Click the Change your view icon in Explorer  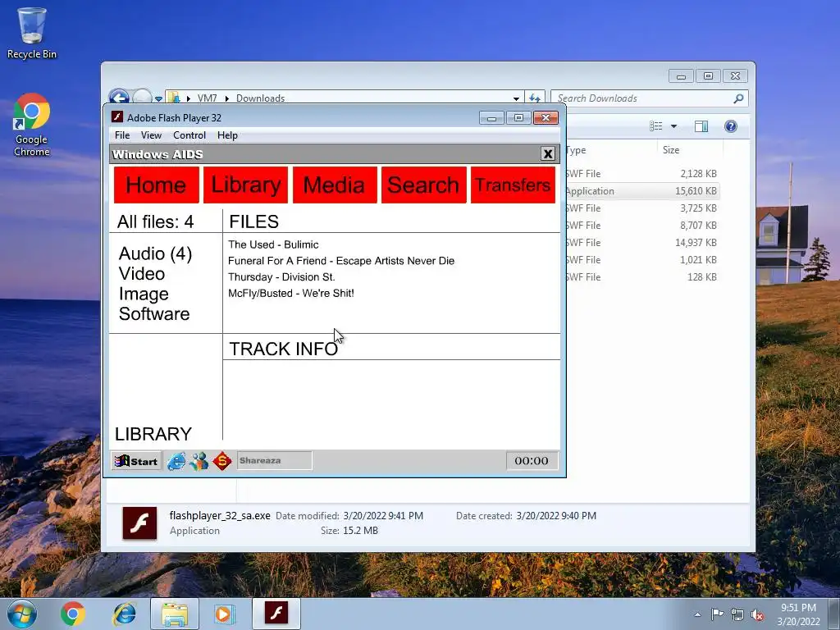(656, 126)
